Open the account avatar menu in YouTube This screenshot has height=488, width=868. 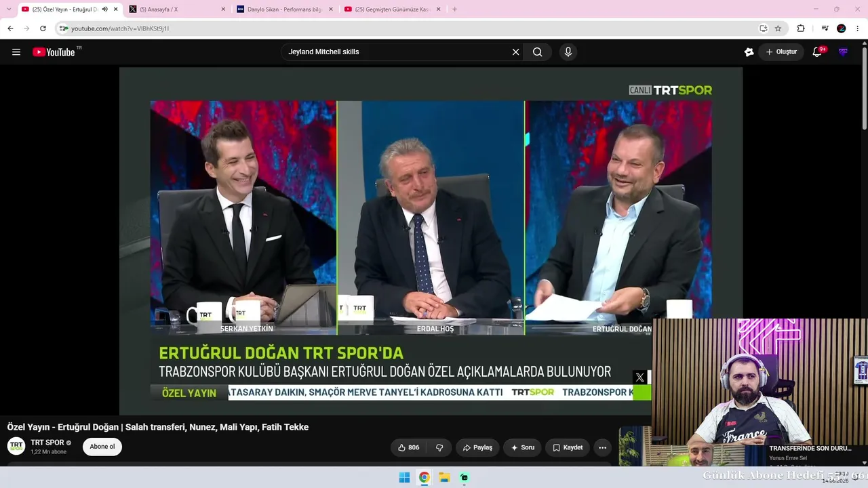(x=844, y=52)
